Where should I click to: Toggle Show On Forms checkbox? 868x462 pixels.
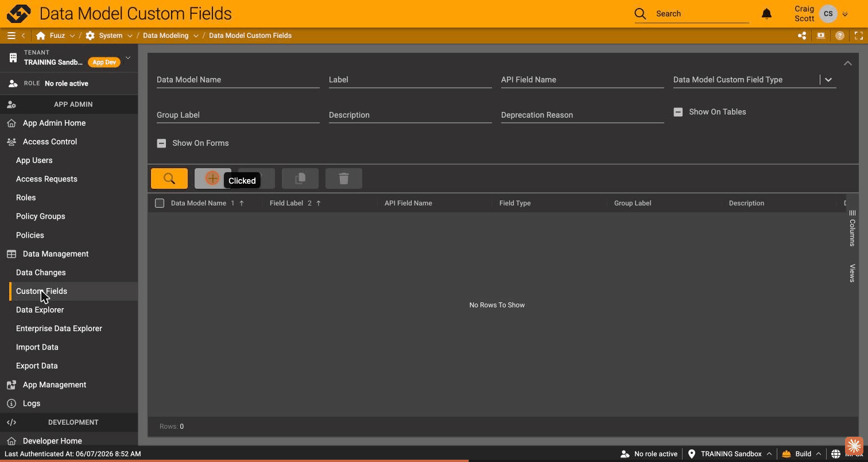(x=161, y=143)
